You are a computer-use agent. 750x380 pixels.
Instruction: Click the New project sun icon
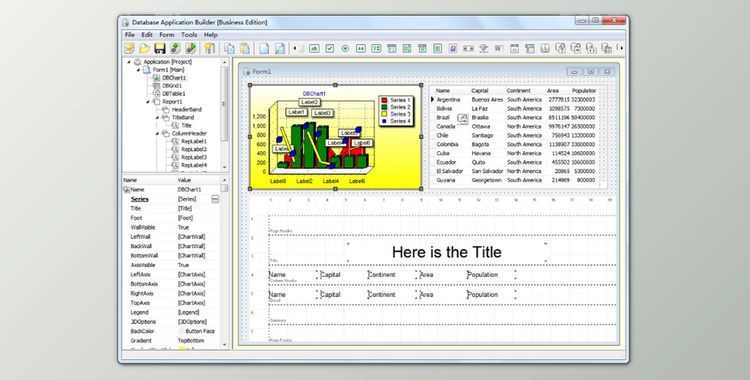pyautogui.click(x=129, y=48)
